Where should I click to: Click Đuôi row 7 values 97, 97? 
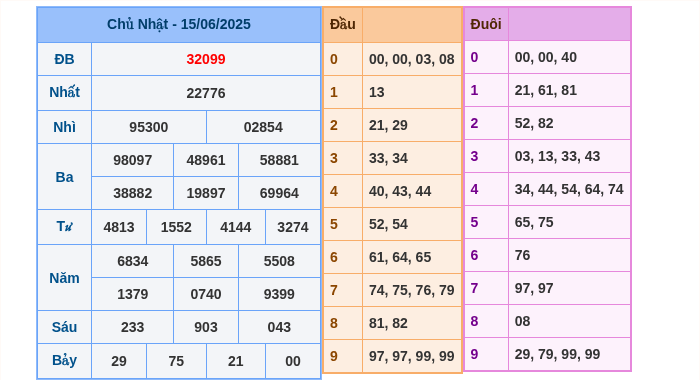[534, 289]
